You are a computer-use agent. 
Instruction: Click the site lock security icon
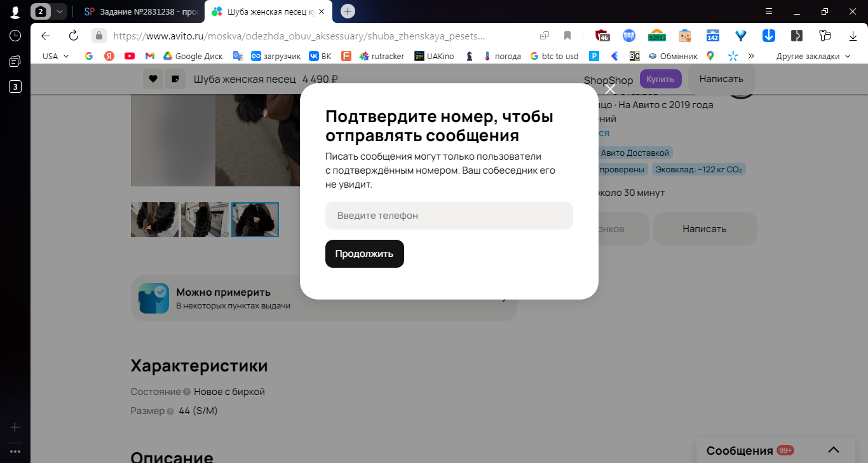[98, 36]
